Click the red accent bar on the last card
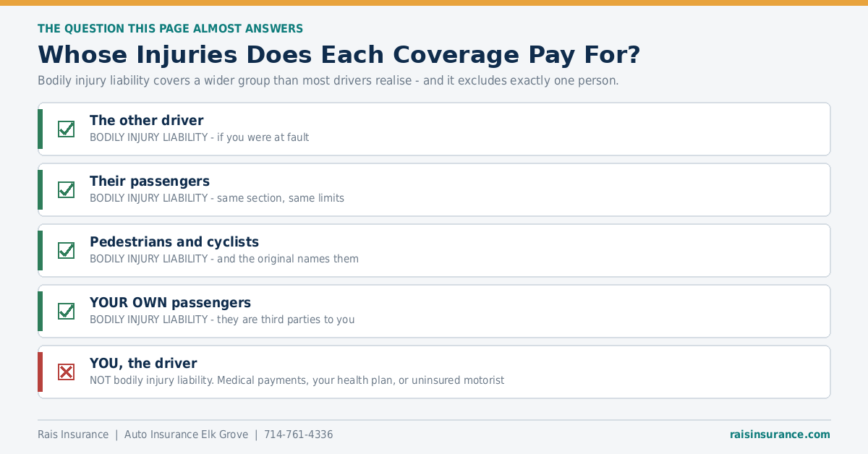 click(40, 372)
